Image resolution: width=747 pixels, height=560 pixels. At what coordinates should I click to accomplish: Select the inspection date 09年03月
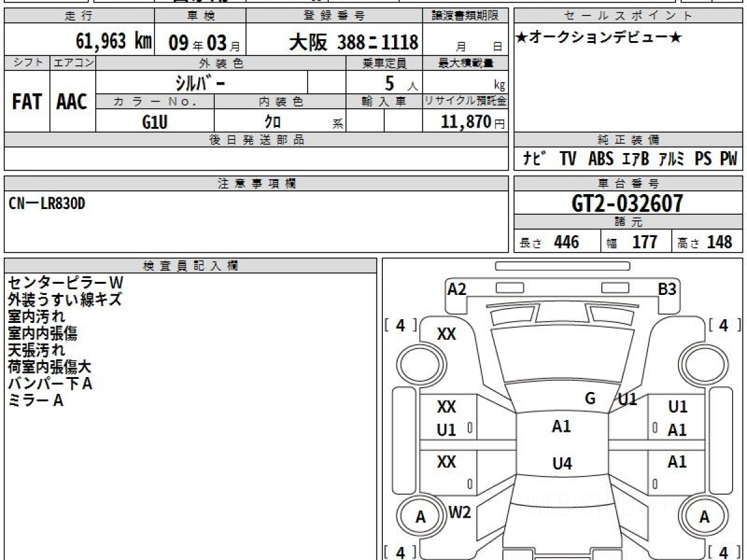click(204, 42)
